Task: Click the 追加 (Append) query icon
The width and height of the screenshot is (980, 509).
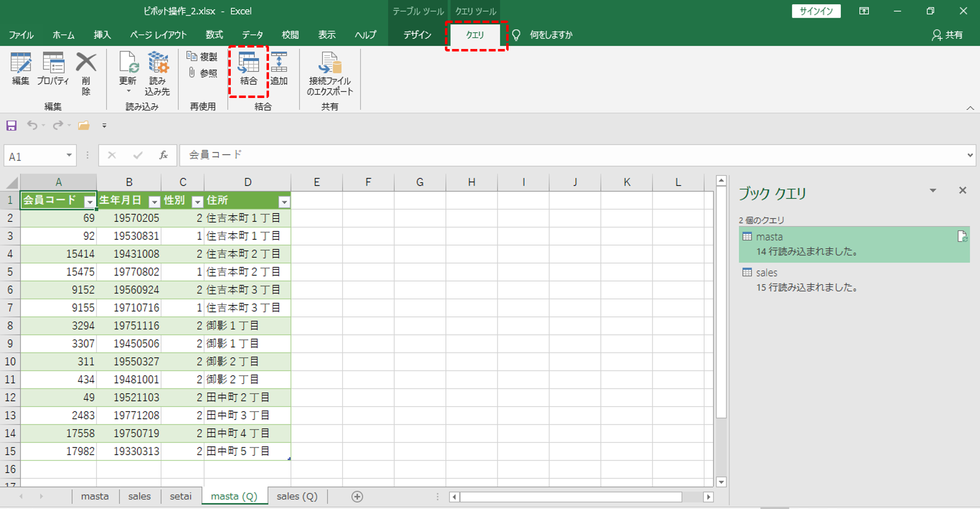Action: point(279,69)
